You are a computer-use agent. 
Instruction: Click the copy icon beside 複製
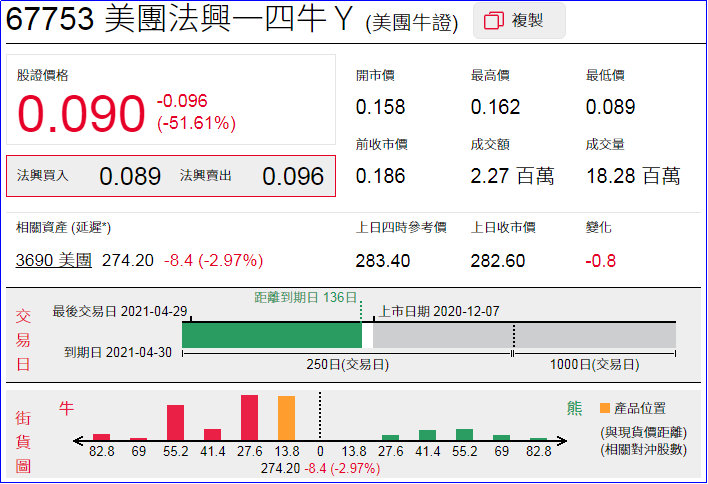coord(494,21)
